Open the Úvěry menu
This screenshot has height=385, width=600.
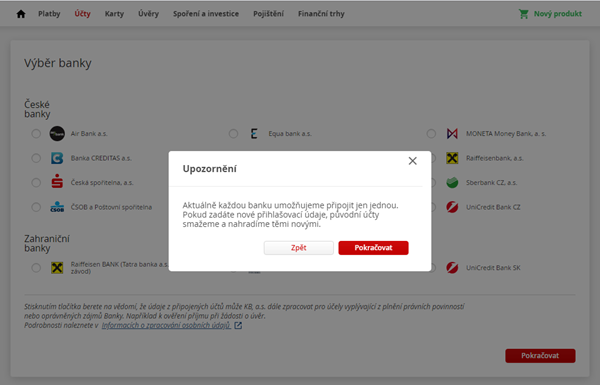(148, 14)
